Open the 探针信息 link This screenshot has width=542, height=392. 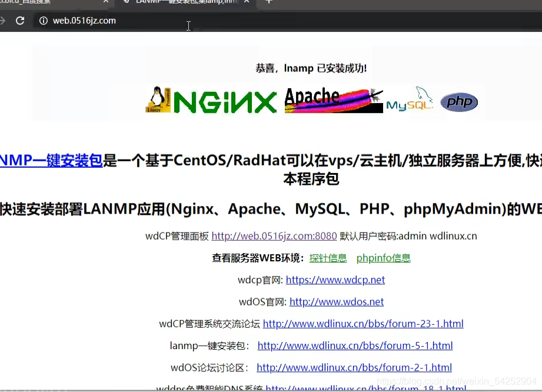[328, 258]
